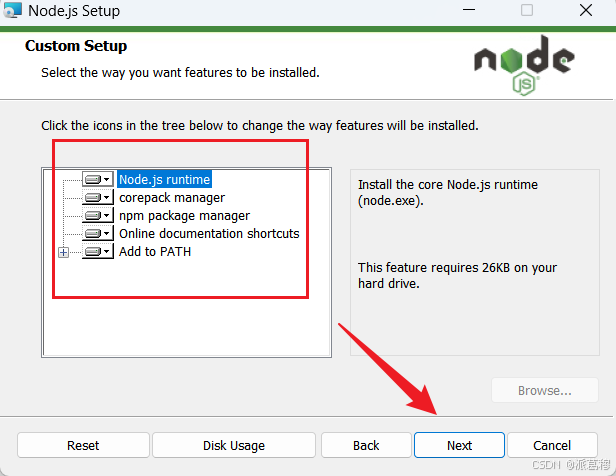Image resolution: width=616 pixels, height=476 pixels.
Task: Minimize the Node.js Setup window
Action: point(469,10)
